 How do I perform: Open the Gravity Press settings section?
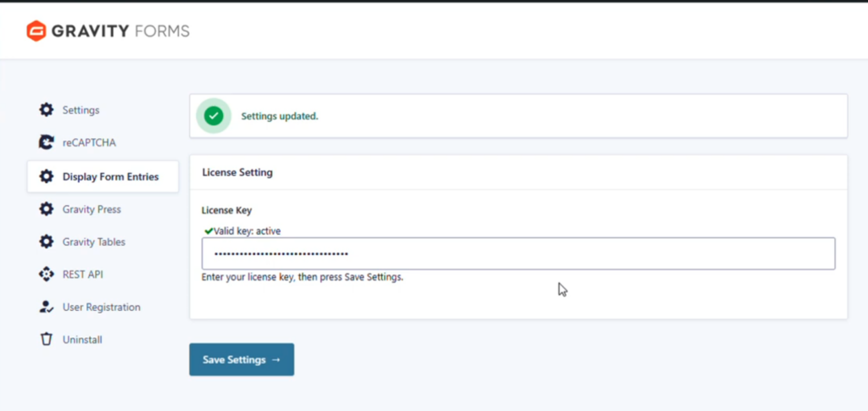[92, 208]
